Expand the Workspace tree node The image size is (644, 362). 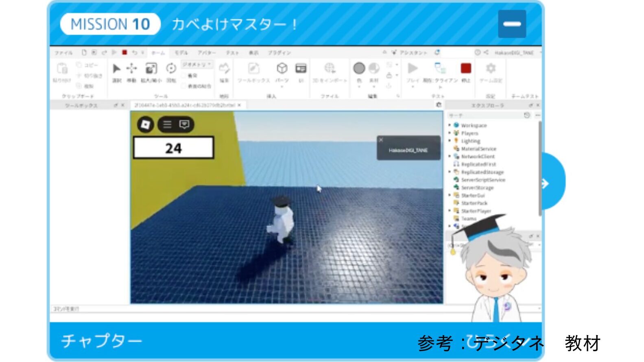point(450,125)
